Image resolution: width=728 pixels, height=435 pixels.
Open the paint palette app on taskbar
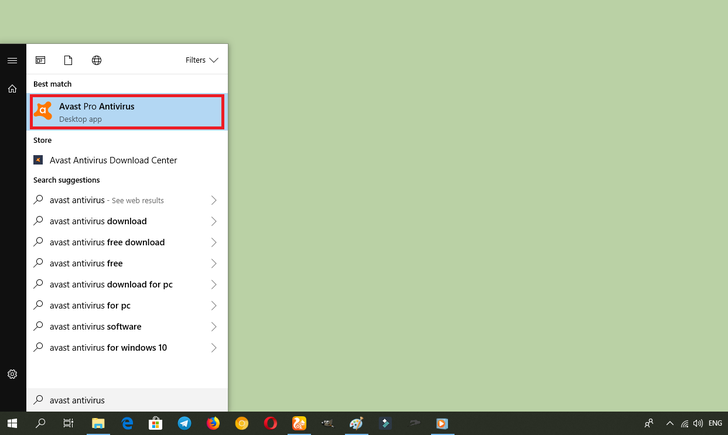(x=356, y=423)
